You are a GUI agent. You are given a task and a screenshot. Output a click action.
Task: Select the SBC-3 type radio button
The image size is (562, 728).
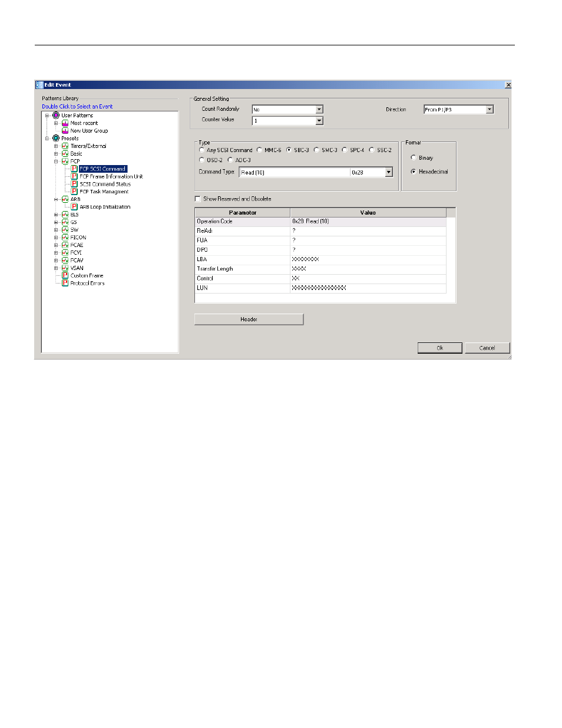pos(289,150)
